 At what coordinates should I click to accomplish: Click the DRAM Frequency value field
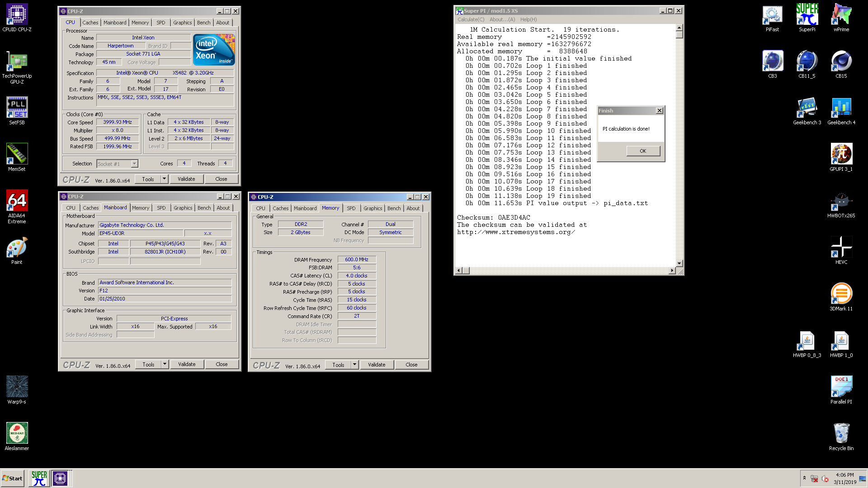coord(357,259)
